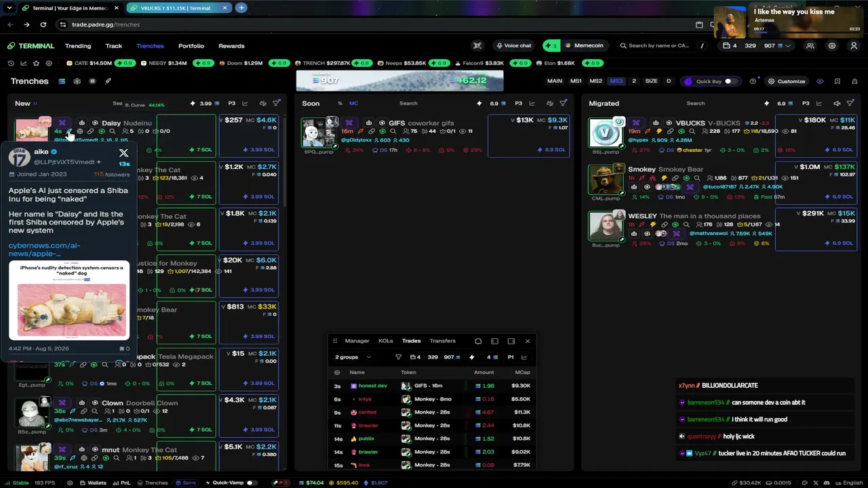This screenshot has height=488, width=868.
Task: Click the Soon column search field
Action: point(408,104)
